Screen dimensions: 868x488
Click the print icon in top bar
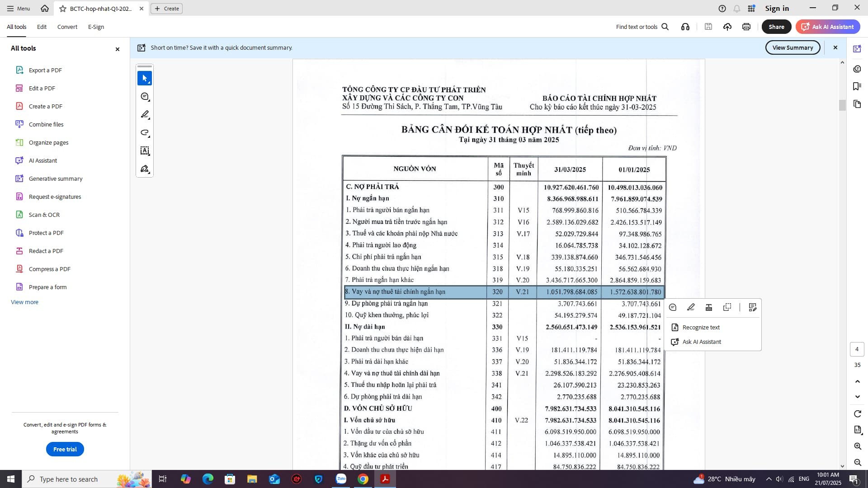pyautogui.click(x=746, y=27)
